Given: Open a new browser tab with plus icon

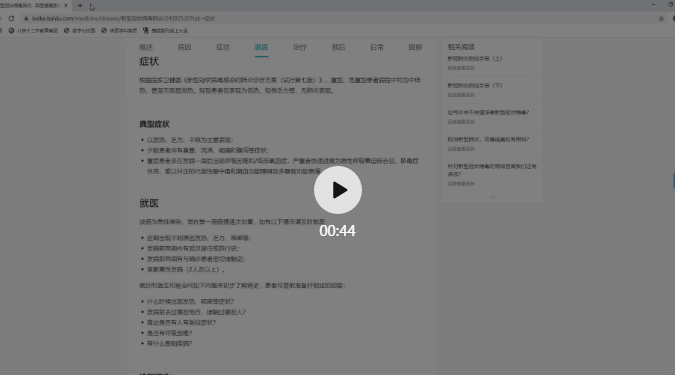Looking at the screenshot, I should coord(80,6).
